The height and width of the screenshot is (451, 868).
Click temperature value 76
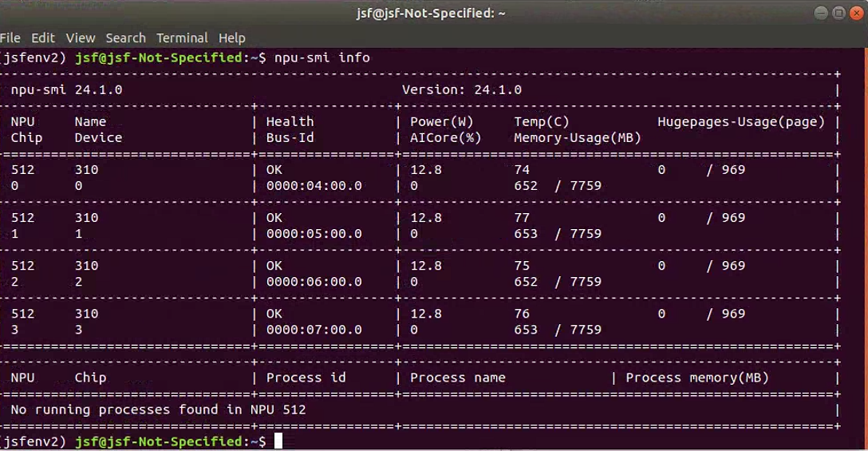pos(522,314)
